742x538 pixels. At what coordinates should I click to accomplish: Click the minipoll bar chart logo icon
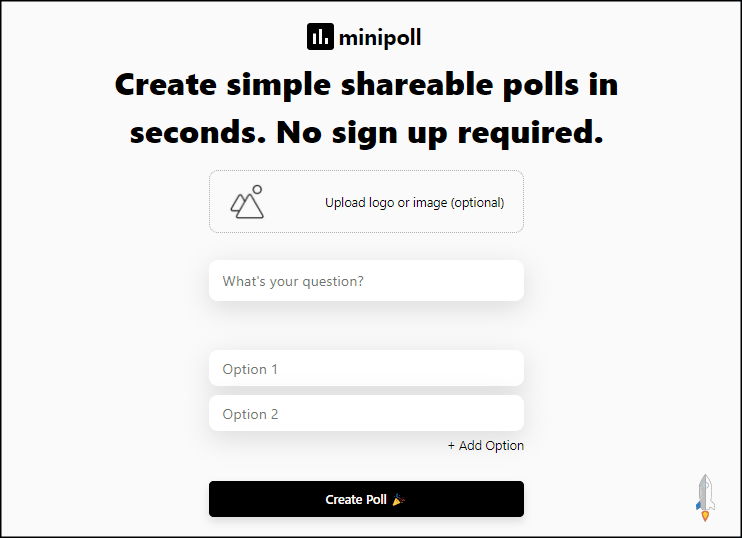click(x=320, y=37)
